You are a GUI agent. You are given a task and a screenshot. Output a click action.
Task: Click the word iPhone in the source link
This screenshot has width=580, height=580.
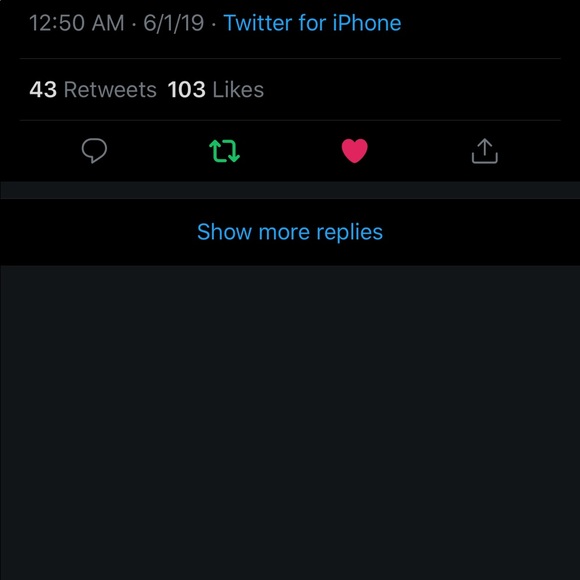click(367, 23)
